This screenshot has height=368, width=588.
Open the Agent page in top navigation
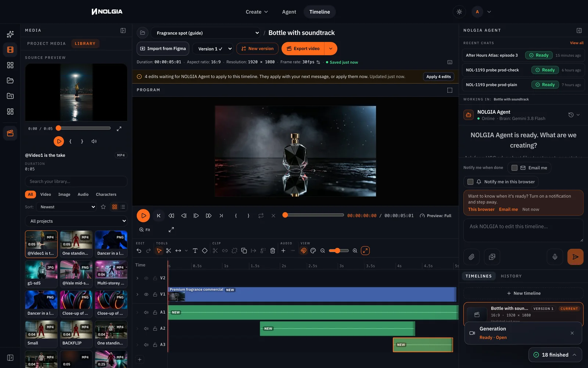(289, 12)
